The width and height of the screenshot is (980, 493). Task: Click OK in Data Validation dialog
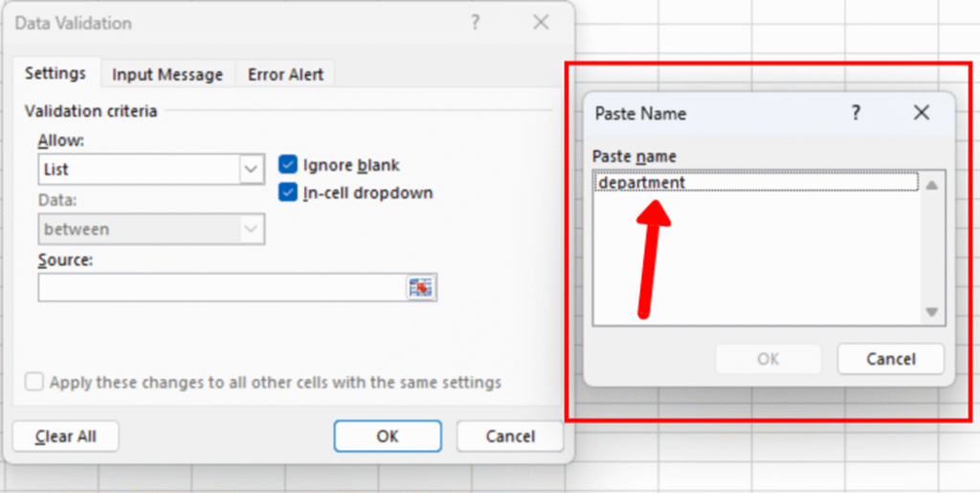coord(388,437)
